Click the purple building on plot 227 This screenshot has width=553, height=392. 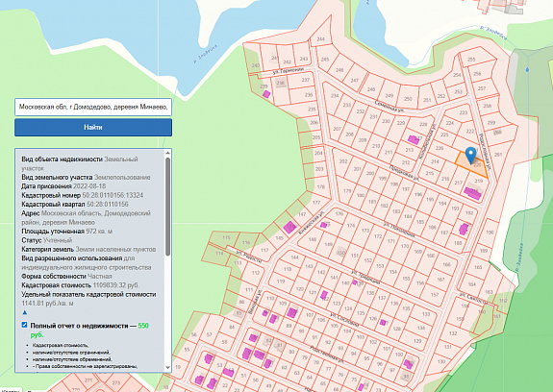pyautogui.click(x=414, y=139)
